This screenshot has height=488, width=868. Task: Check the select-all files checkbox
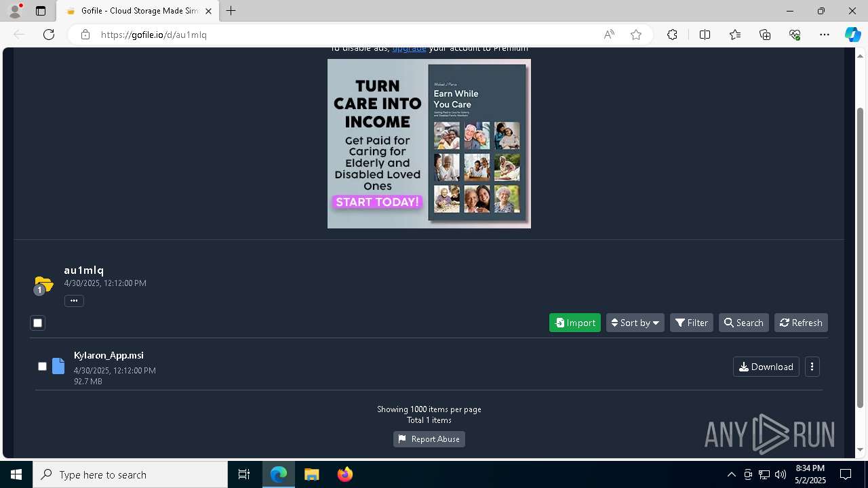coord(38,323)
